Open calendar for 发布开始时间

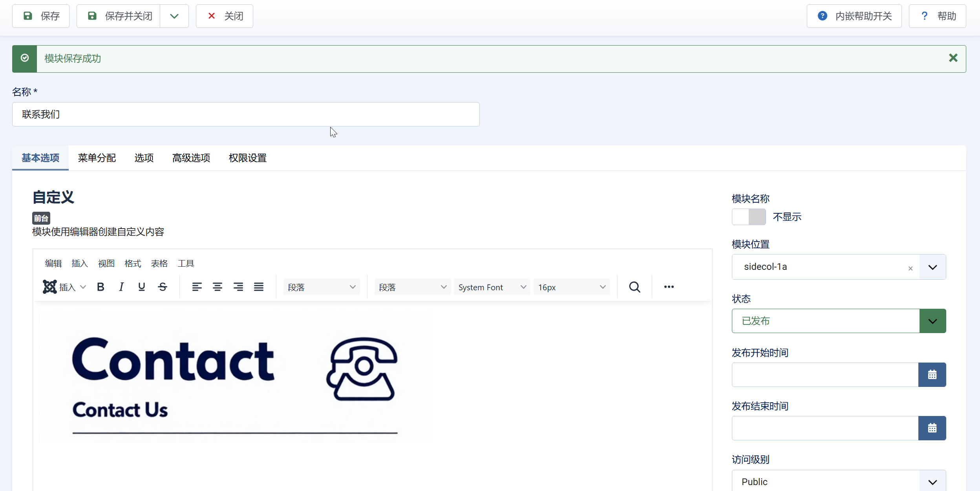[932, 375]
